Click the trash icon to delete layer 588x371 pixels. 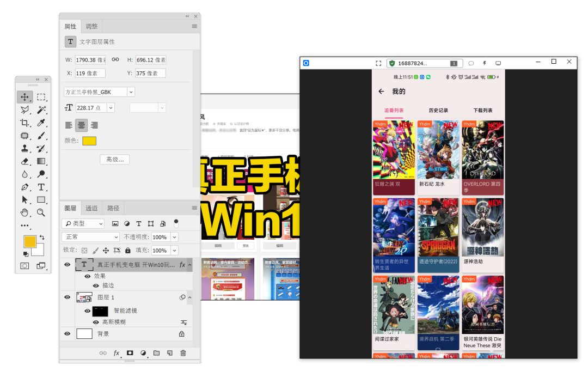pyautogui.click(x=183, y=352)
